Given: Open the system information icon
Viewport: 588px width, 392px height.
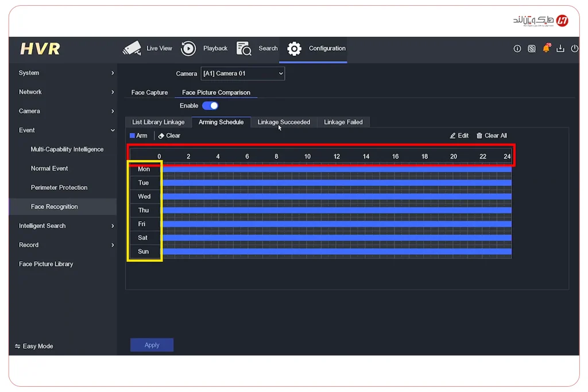Looking at the screenshot, I should pyautogui.click(x=517, y=49).
